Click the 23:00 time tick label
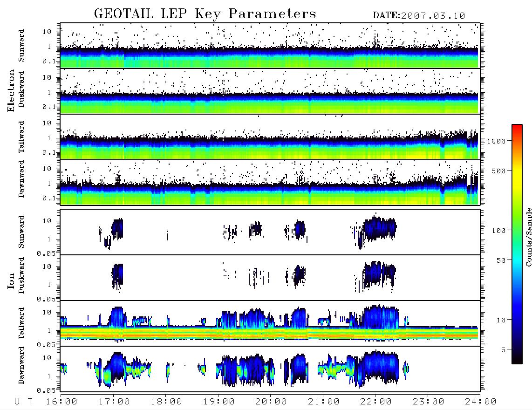This screenshot has width=532, height=410. point(429,402)
